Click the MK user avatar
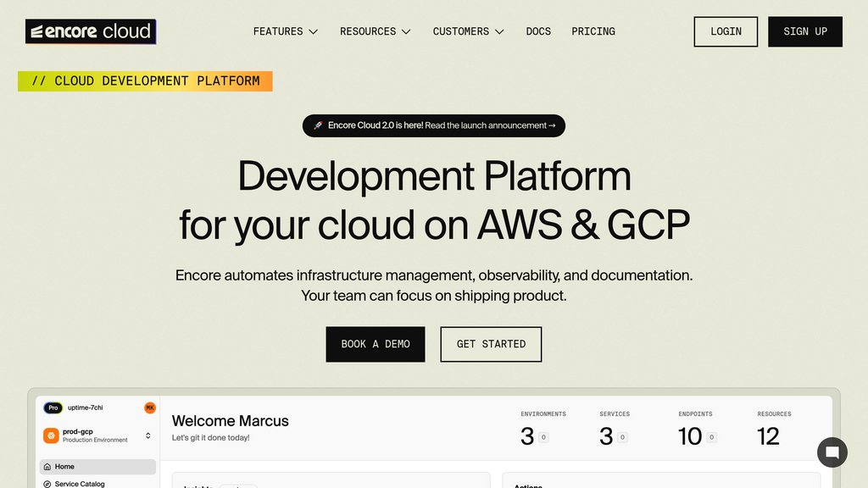This screenshot has height=488, width=868. 150,408
